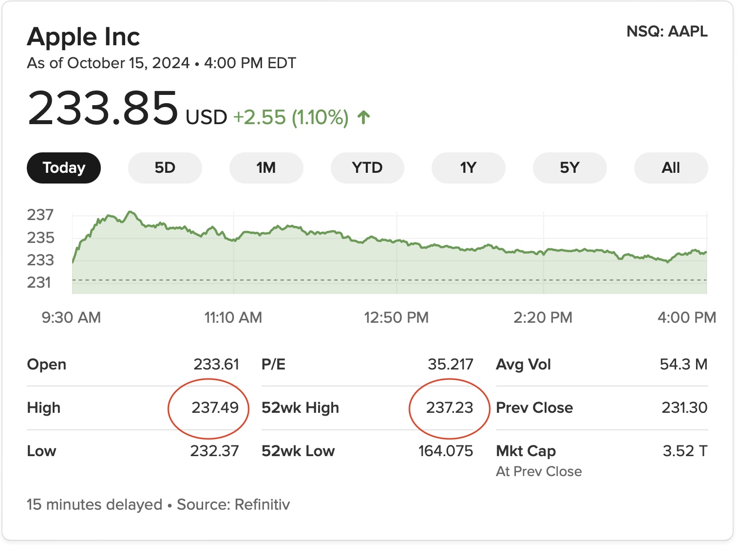Click the 12:50 PM axis label
Screen dimensions: 756x553
[x=396, y=317]
